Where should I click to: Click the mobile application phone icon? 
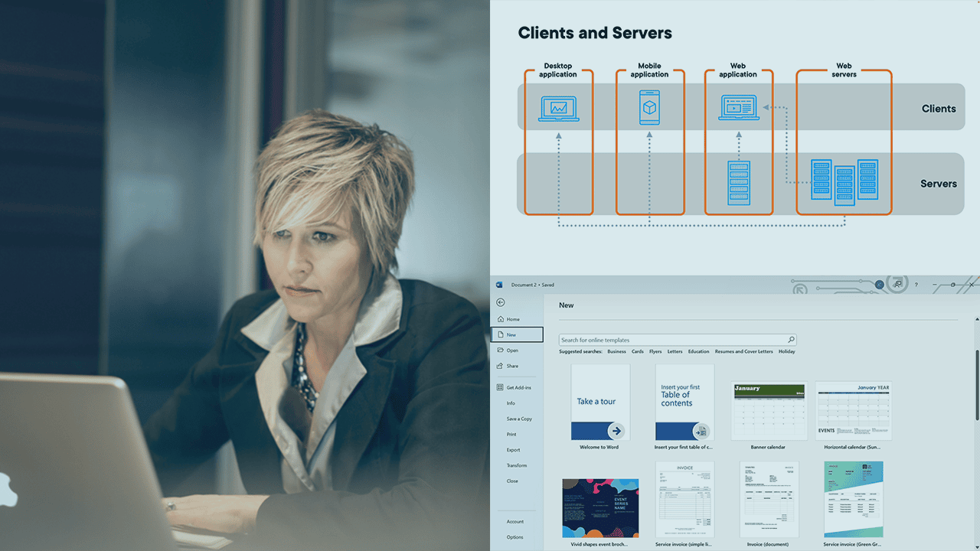(649, 107)
